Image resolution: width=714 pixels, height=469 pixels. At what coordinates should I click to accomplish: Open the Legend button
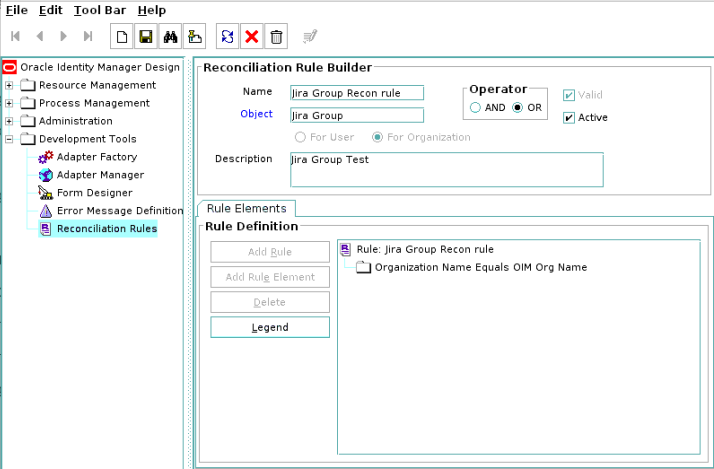[x=270, y=327]
